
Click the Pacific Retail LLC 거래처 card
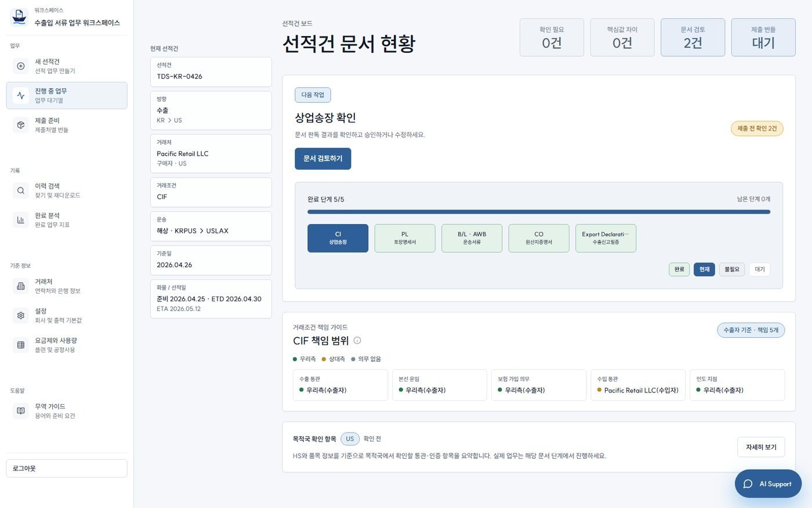pos(211,154)
